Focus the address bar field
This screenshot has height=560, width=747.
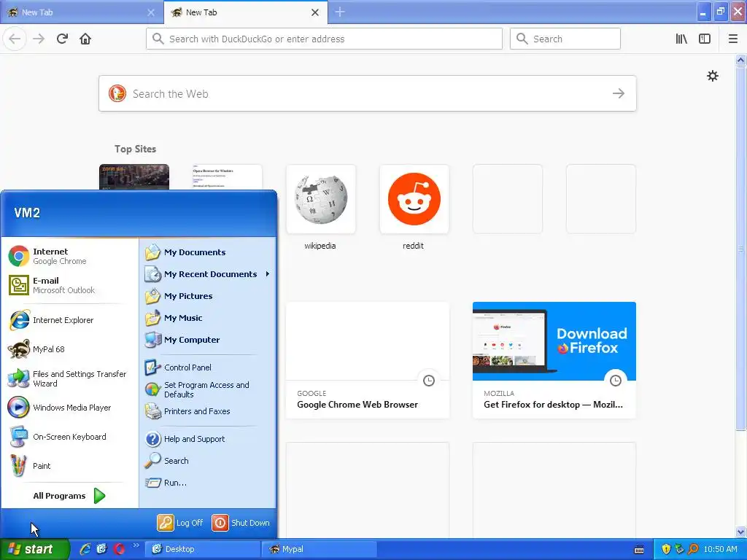(x=324, y=39)
